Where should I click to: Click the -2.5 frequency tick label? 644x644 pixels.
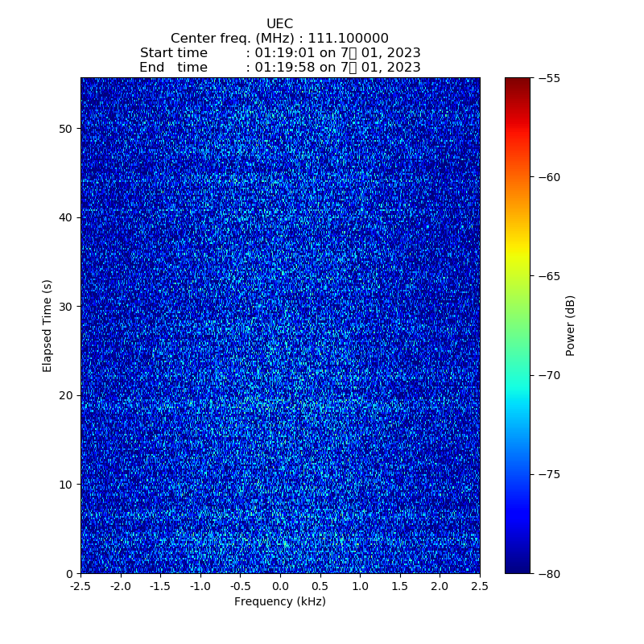[80, 586]
